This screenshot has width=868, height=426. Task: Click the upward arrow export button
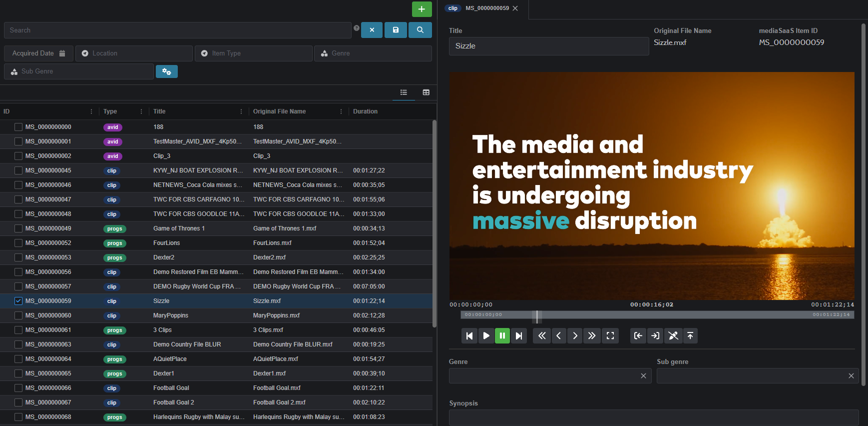tap(690, 336)
